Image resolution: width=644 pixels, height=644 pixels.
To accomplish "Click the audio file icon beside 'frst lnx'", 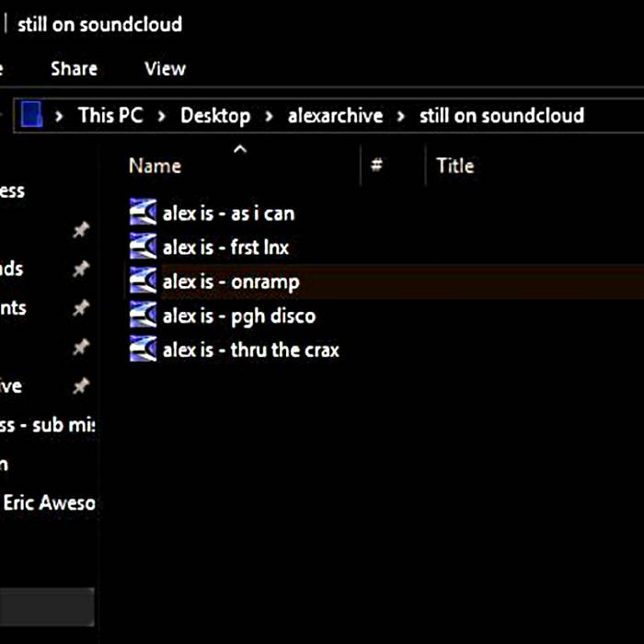I will 144,247.
